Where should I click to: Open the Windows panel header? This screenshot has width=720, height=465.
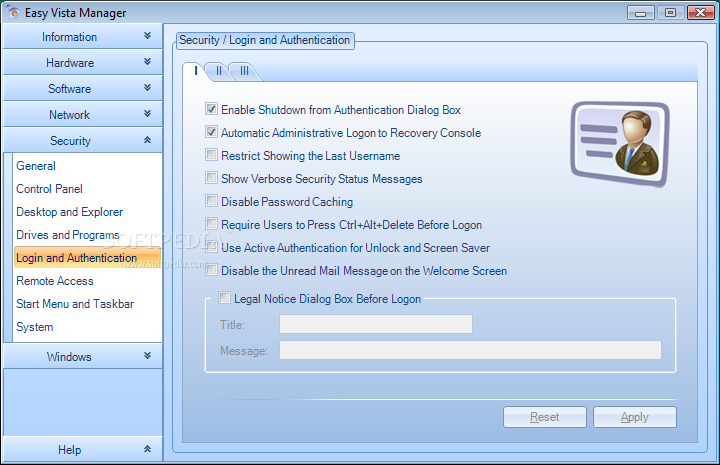(x=83, y=356)
